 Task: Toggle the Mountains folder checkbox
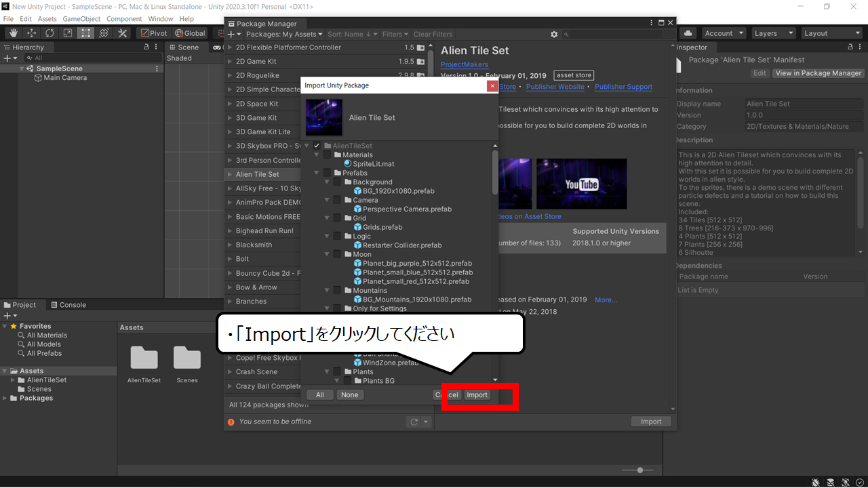[337, 290]
